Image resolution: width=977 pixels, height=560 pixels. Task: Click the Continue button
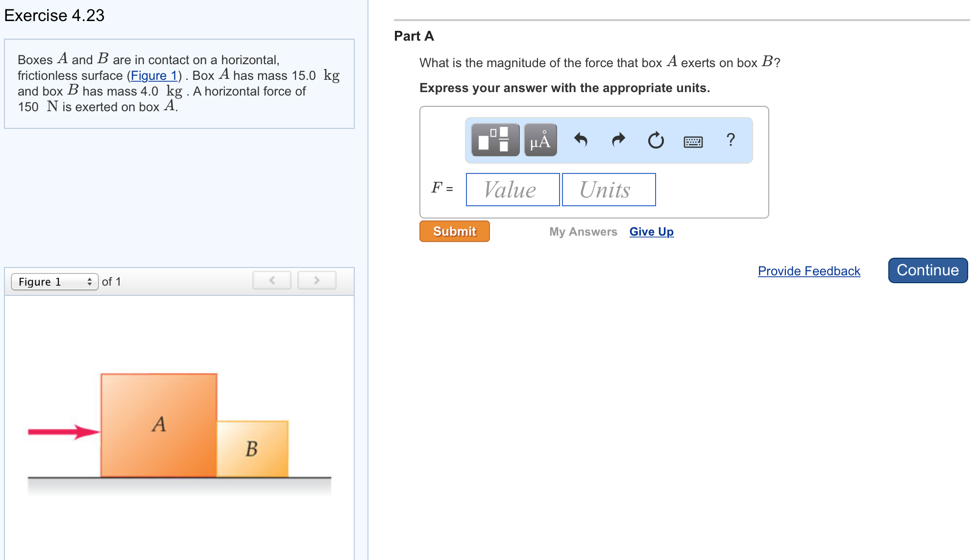click(x=927, y=270)
